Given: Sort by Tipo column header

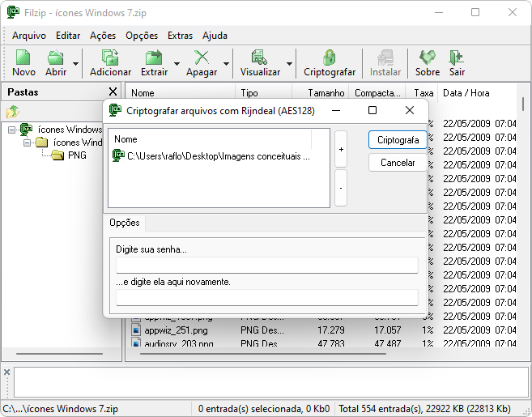Looking at the screenshot, I should 263,93.
